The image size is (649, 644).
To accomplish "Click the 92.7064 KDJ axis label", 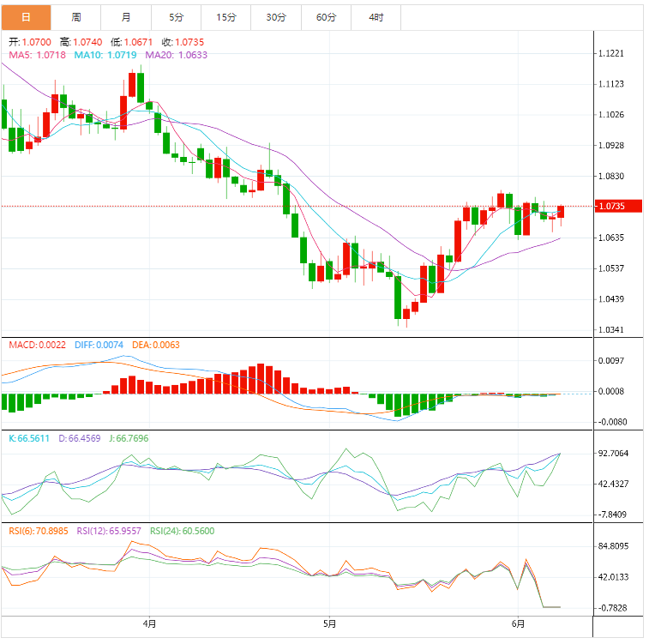I will pos(613,454).
